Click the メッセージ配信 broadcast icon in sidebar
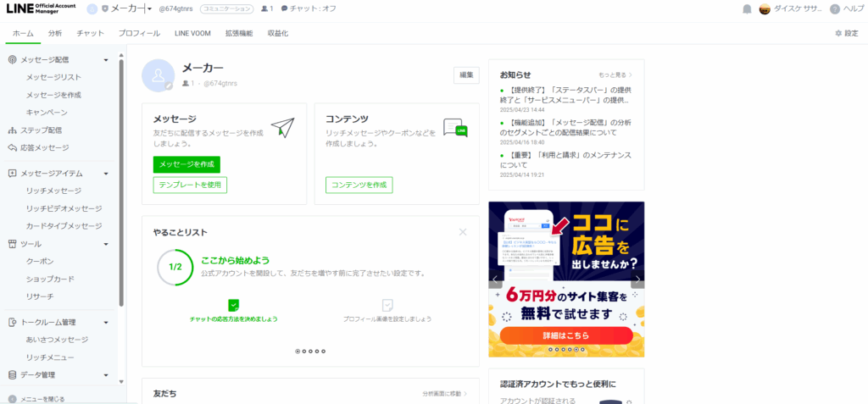This screenshot has height=404, width=868. [x=12, y=60]
